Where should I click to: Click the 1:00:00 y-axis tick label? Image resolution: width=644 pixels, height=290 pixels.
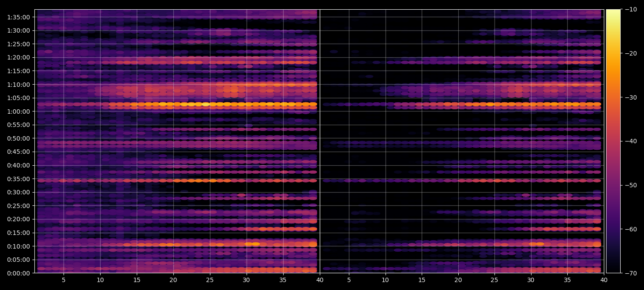pos(19,112)
